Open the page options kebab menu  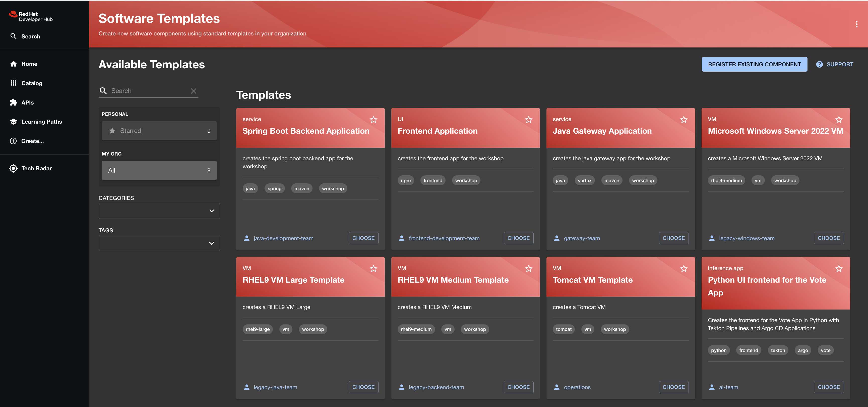click(x=857, y=24)
